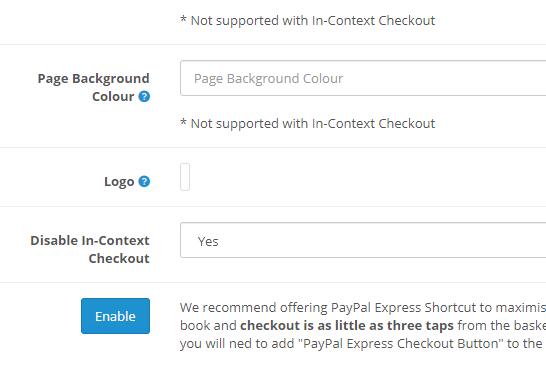The width and height of the screenshot is (546, 389).
Task: Open the Logo image placeholder thumbnail
Action: tap(185, 177)
